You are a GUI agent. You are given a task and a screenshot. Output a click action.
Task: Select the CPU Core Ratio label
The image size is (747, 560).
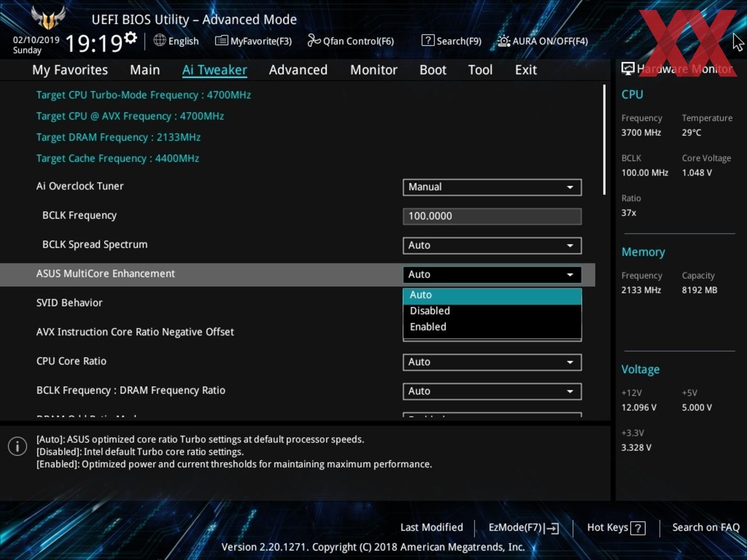71,361
